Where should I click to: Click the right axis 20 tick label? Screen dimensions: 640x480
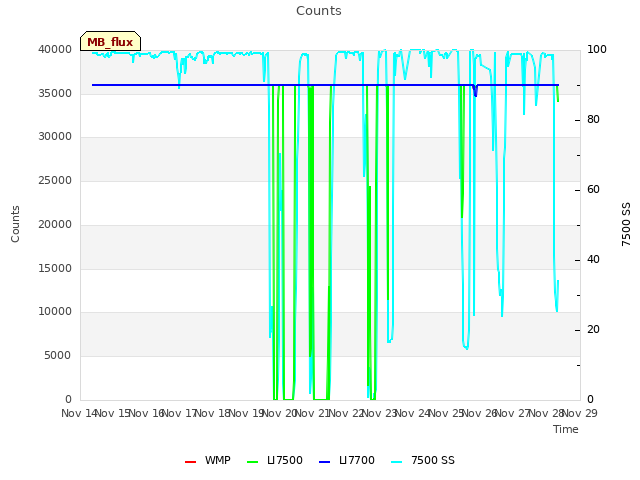point(593,329)
